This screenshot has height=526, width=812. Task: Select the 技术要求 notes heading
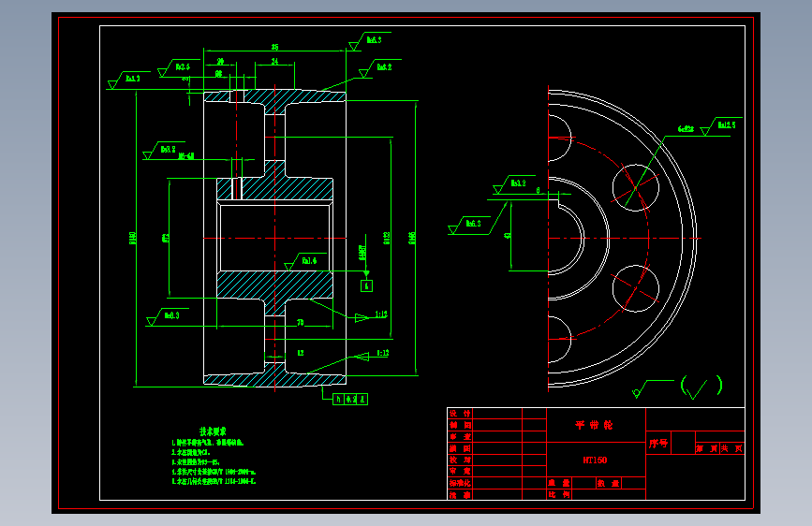pyautogui.click(x=213, y=431)
